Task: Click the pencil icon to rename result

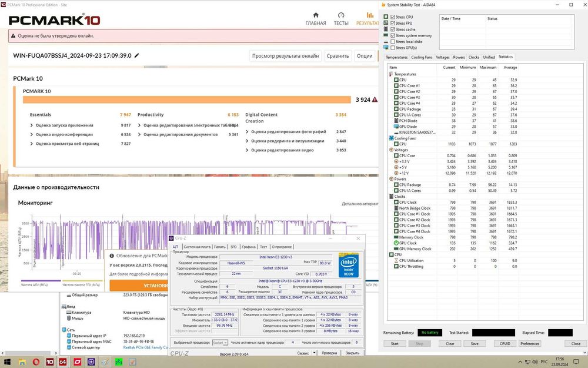Action: pyautogui.click(x=137, y=55)
